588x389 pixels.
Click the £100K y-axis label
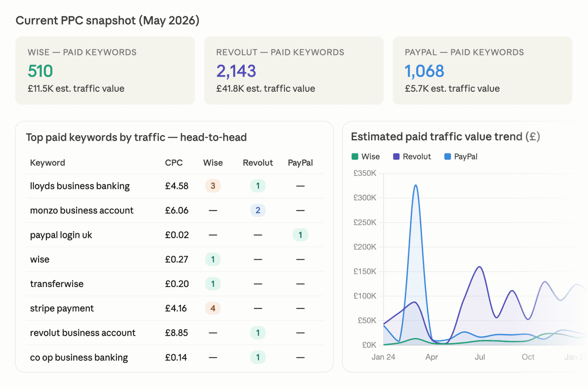[365, 296]
